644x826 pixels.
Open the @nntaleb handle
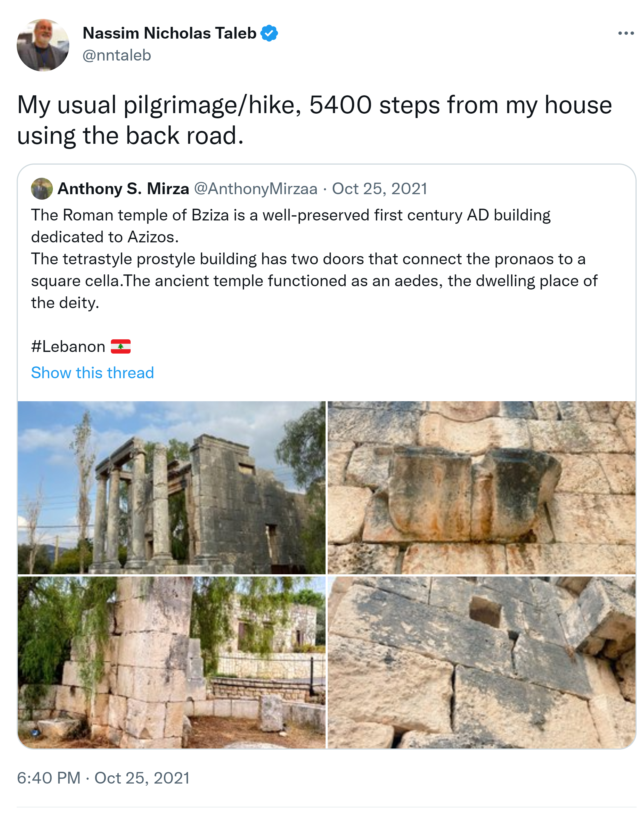[117, 55]
